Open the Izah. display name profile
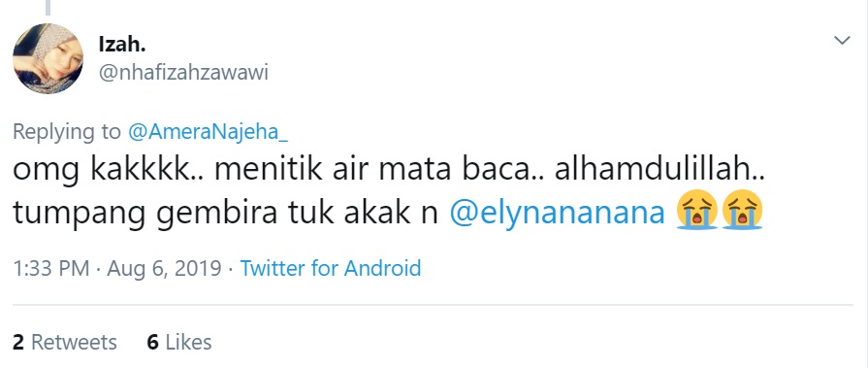Screen dimensions: 868x368 coord(122,45)
